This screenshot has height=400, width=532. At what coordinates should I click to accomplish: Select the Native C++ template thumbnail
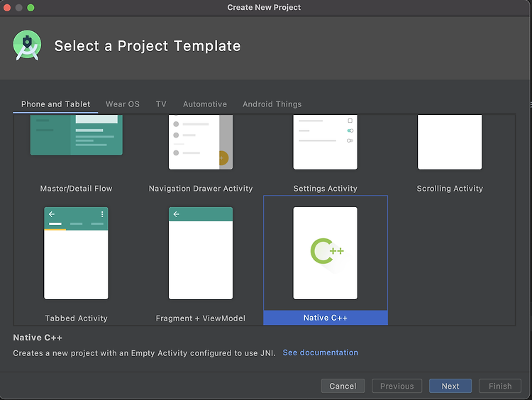[325, 253]
